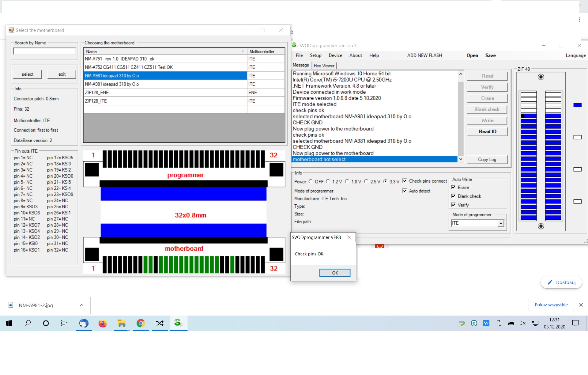This screenshot has width=588, height=375.
Task: Click Pokaż wszystkie downloads link
Action: [551, 305]
